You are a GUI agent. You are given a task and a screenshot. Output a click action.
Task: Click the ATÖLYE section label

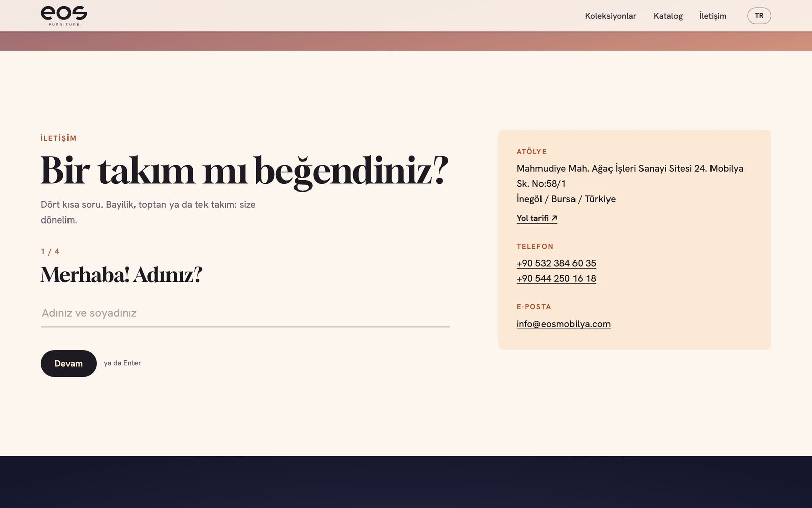pos(531,152)
